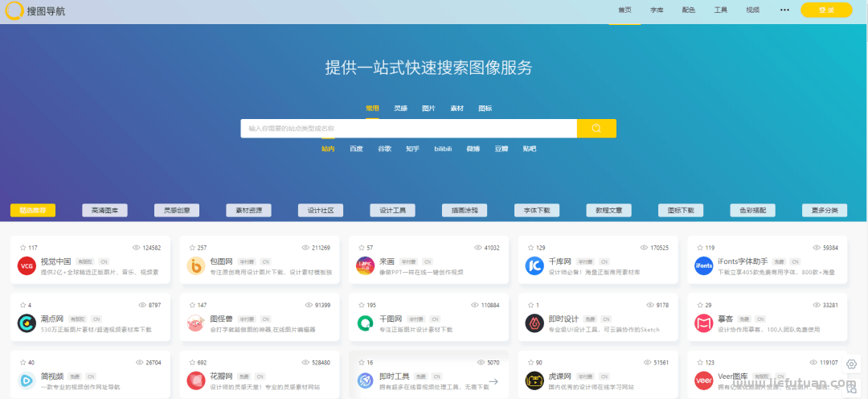The height and width of the screenshot is (399, 868).
Task: Select the 灵感 search tab
Action: coord(400,109)
